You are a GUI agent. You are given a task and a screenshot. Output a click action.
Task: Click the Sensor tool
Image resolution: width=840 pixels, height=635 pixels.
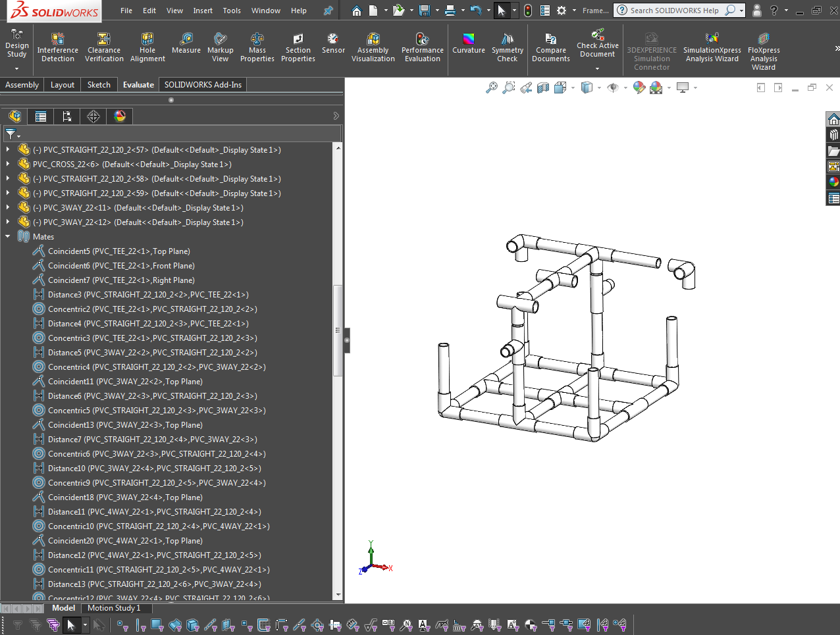click(x=333, y=43)
